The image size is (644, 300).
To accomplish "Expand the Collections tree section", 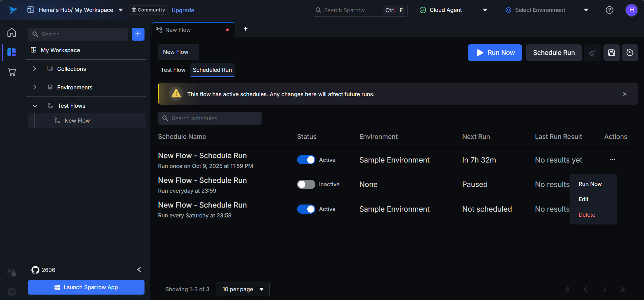I will 35,69.
